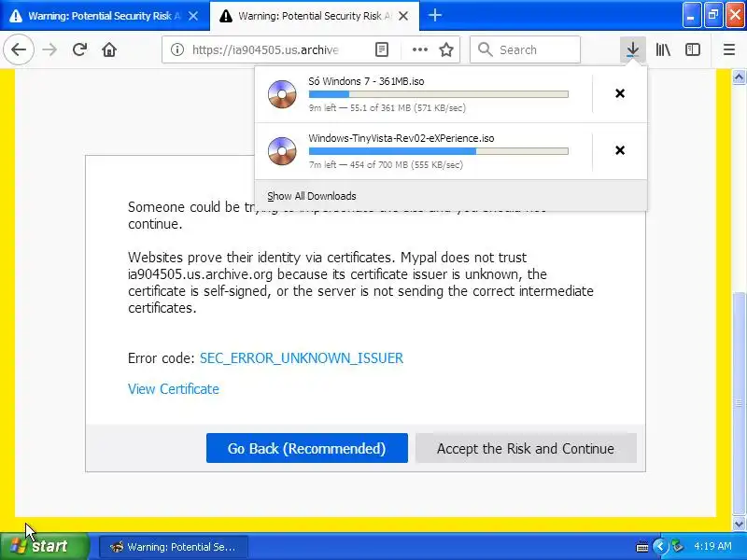Select the Só Windons 7 - 361MB.iso filename
The image size is (747, 560).
pyautogui.click(x=366, y=81)
